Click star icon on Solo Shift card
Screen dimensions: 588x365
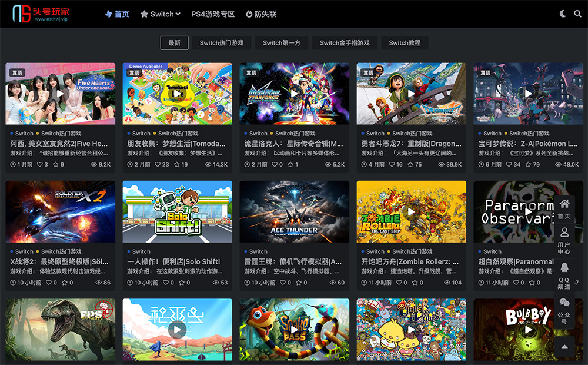[182, 283]
